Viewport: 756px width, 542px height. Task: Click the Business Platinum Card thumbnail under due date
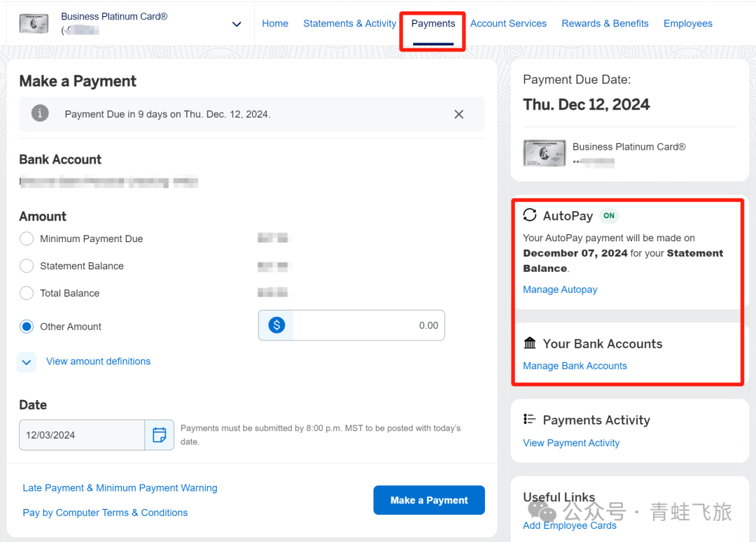tap(545, 153)
